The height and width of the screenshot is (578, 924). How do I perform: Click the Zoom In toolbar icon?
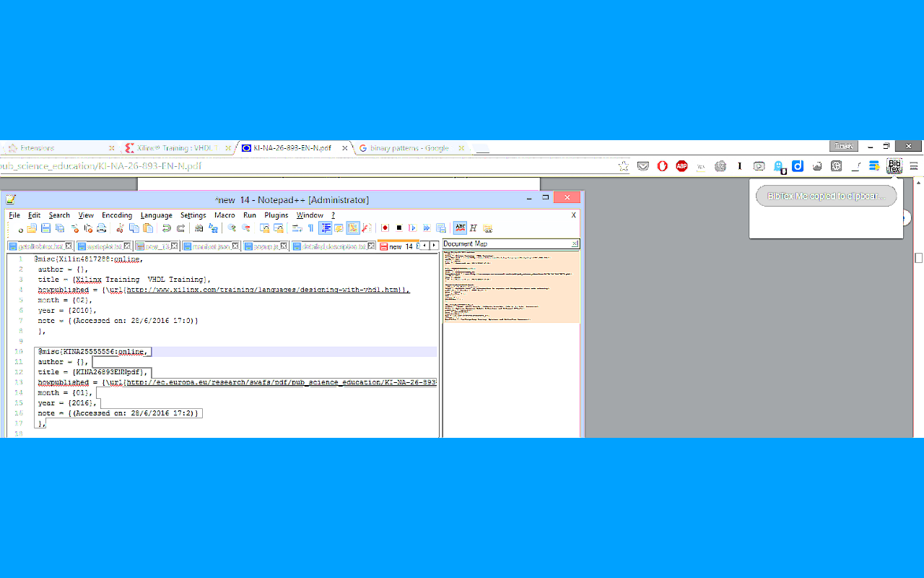[x=232, y=228]
